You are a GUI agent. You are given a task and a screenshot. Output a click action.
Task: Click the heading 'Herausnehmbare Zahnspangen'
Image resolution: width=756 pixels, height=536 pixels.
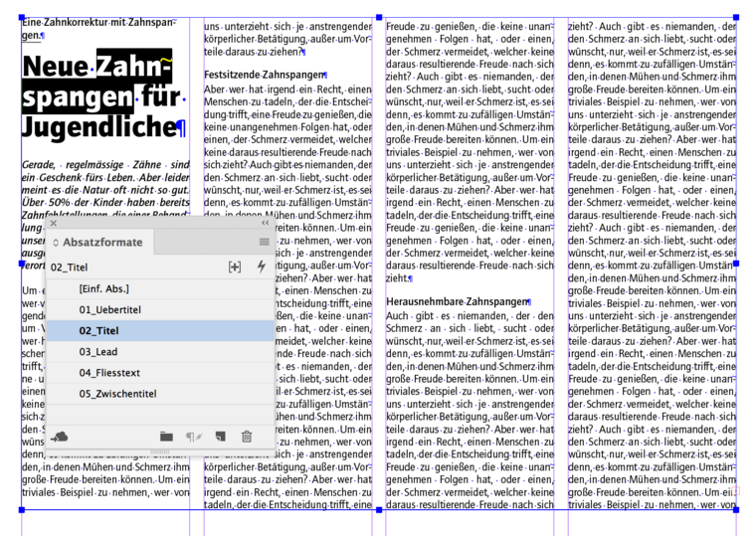click(457, 301)
